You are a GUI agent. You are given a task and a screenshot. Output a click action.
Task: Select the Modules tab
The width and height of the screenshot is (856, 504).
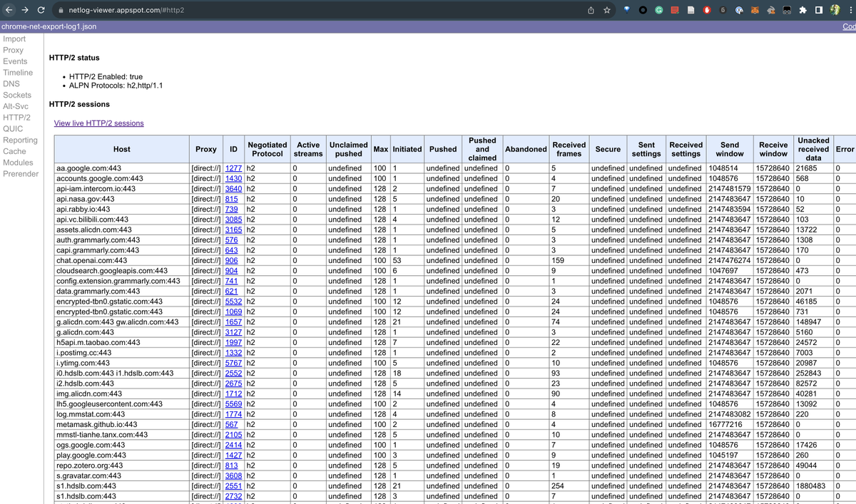tap(18, 163)
